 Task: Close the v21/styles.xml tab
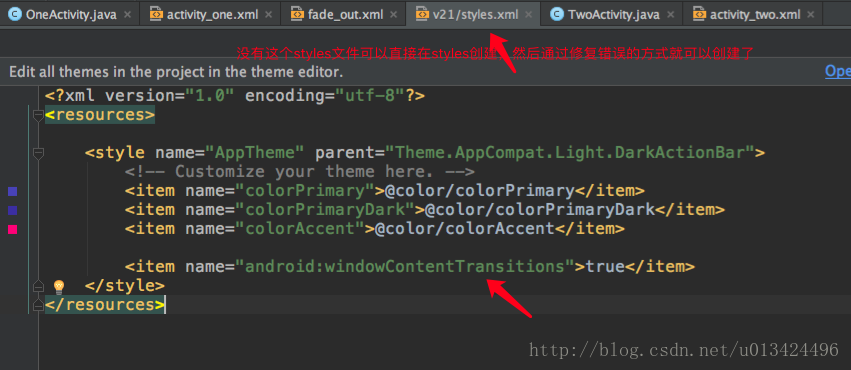[529, 15]
